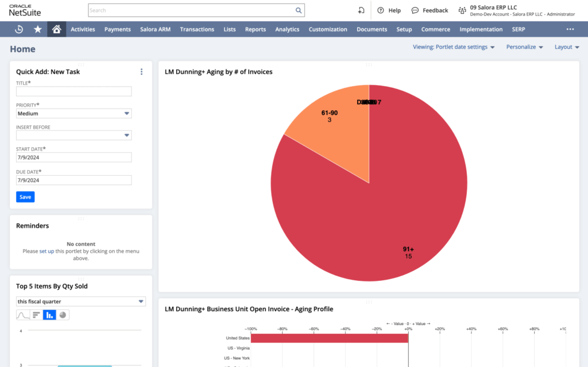Screen dimensions: 588x367
Task: Open the Transactions menu
Action: [x=196, y=29]
